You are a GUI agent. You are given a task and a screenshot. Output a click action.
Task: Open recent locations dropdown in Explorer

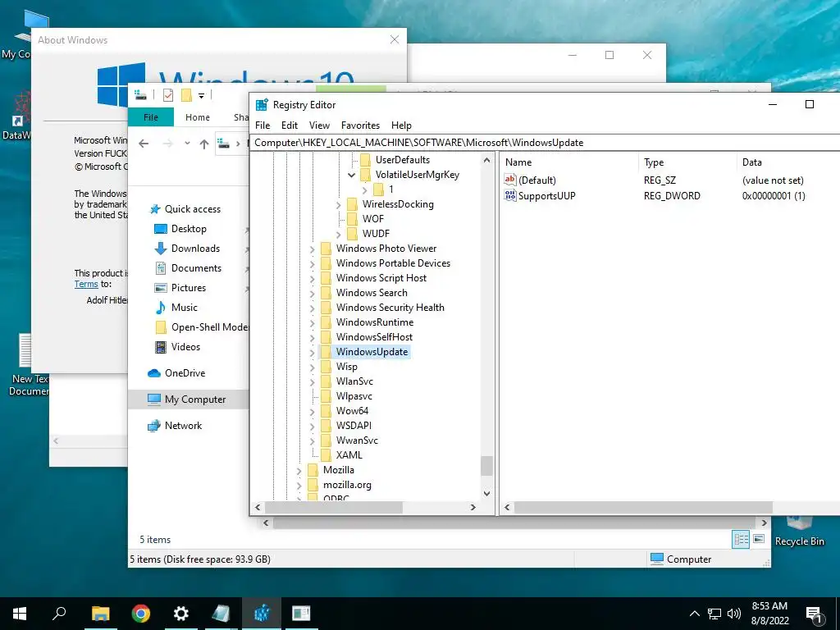[187, 144]
